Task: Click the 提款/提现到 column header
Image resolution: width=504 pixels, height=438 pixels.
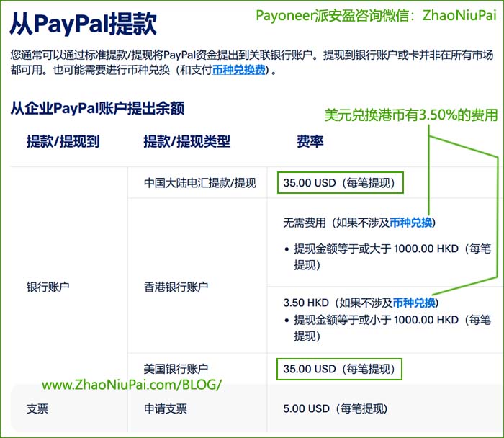Action: (x=63, y=141)
